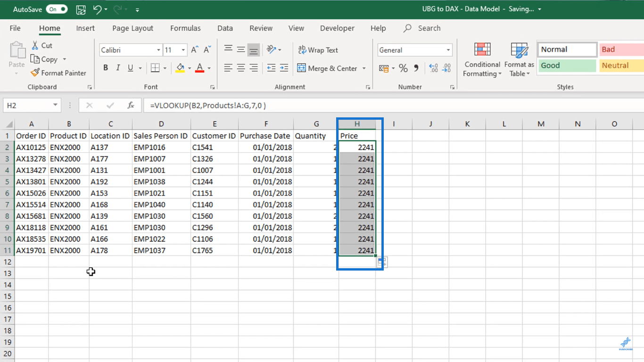The width and height of the screenshot is (644, 362).
Task: Decrease font size with small A
Action: click(207, 49)
